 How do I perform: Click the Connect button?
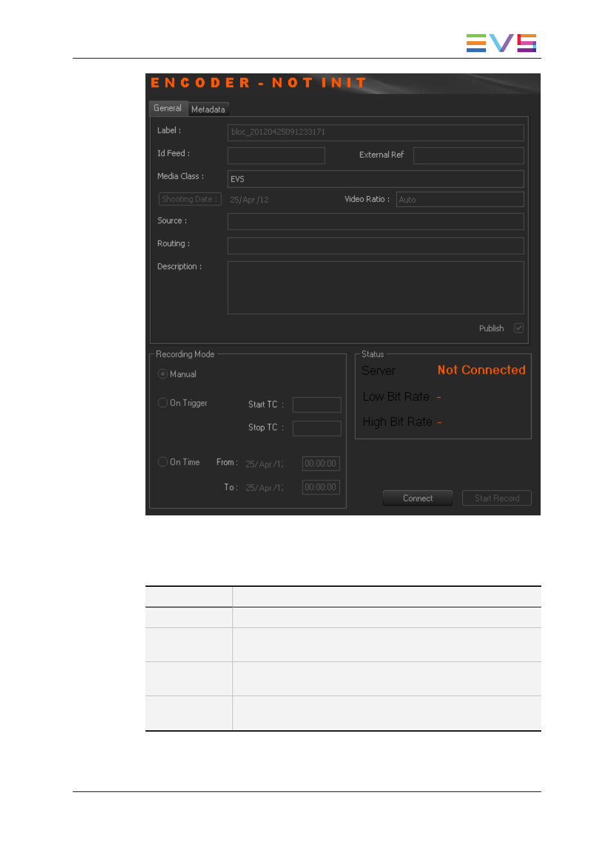(x=418, y=498)
